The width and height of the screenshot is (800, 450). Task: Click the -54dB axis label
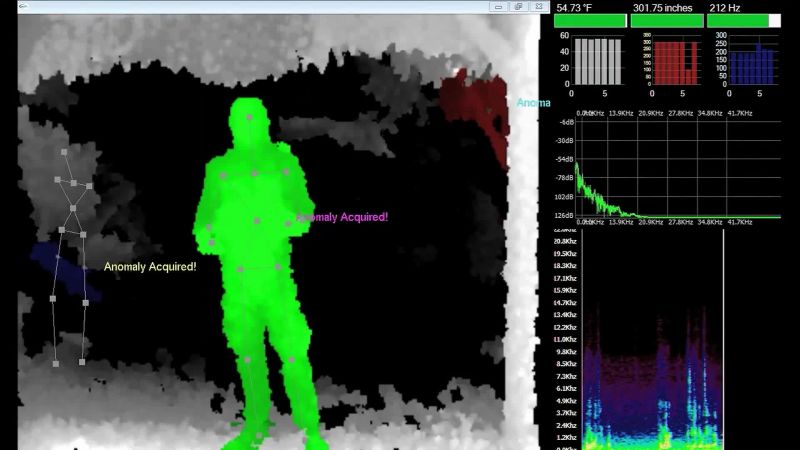pos(566,159)
